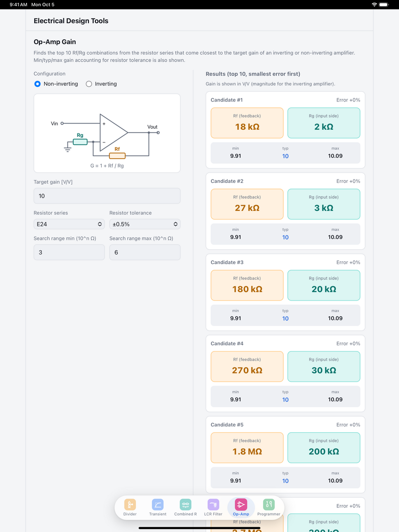Tap the 30 kΩ Rg card in Candidate #4
399x532 pixels.
coord(323,366)
